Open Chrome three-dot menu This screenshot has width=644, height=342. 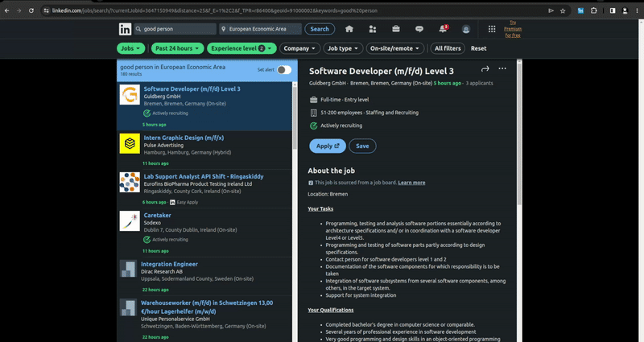coord(637,10)
